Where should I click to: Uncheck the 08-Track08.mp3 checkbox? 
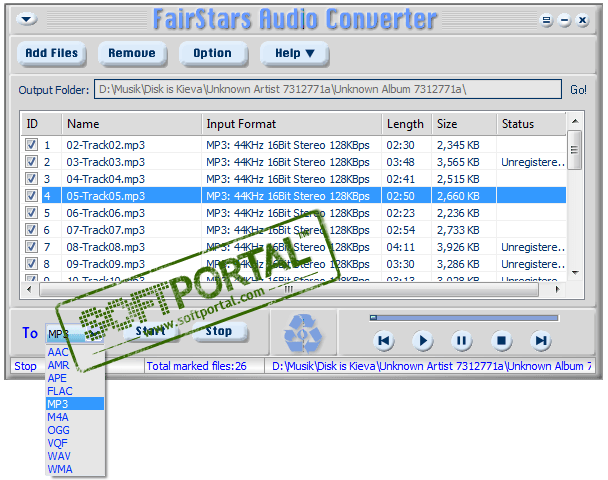pyautogui.click(x=31, y=247)
